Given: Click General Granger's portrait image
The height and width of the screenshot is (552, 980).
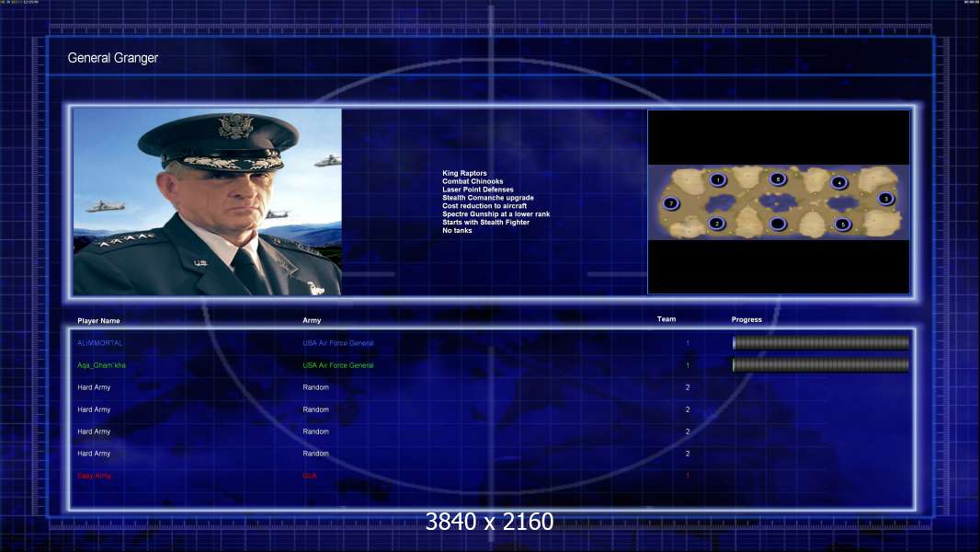Looking at the screenshot, I should pyautogui.click(x=208, y=201).
